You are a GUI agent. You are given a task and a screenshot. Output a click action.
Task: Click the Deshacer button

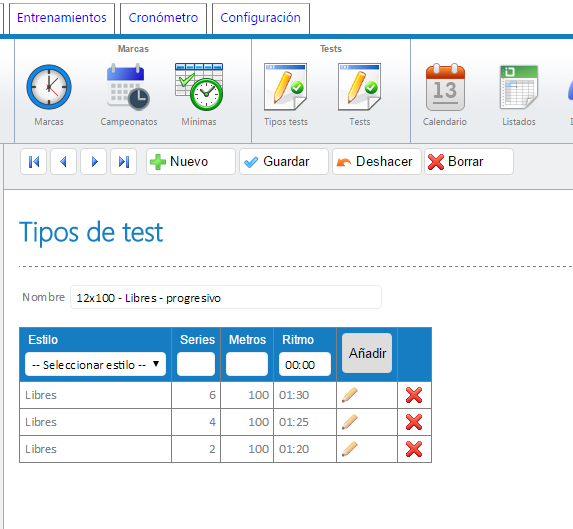point(377,161)
